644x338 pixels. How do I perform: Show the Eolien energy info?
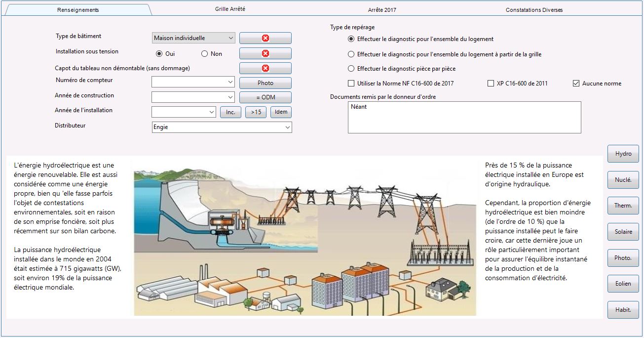(x=623, y=284)
